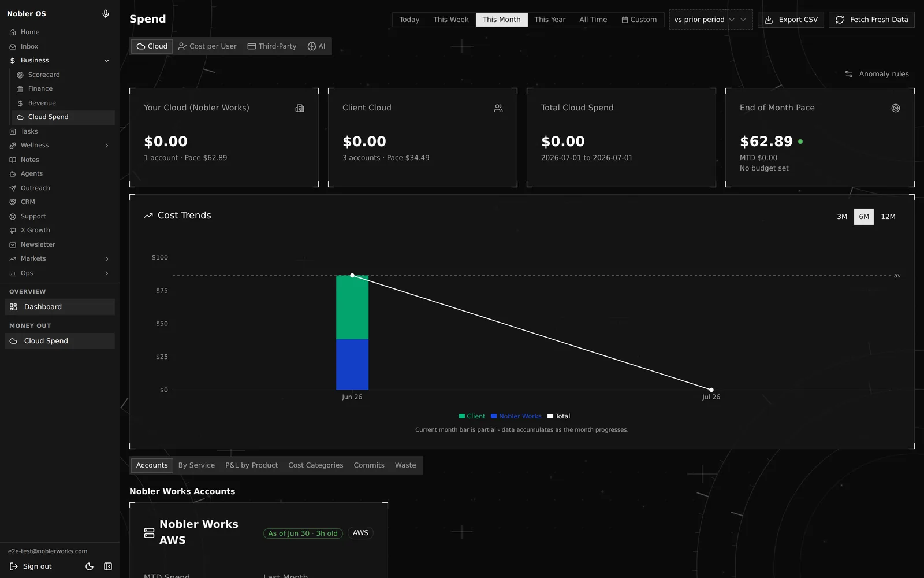Click target icon on End of Month Pace
The image size is (924, 578).
896,108
